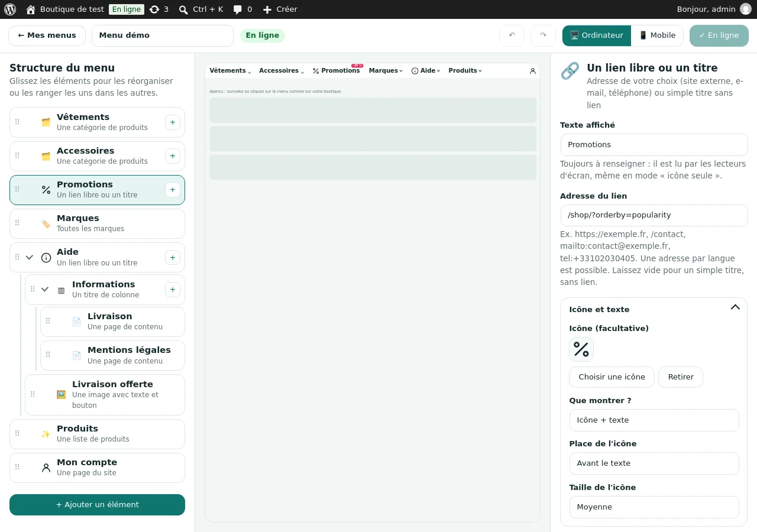
Task: Click the WordPress logo icon
Action: (10, 9)
